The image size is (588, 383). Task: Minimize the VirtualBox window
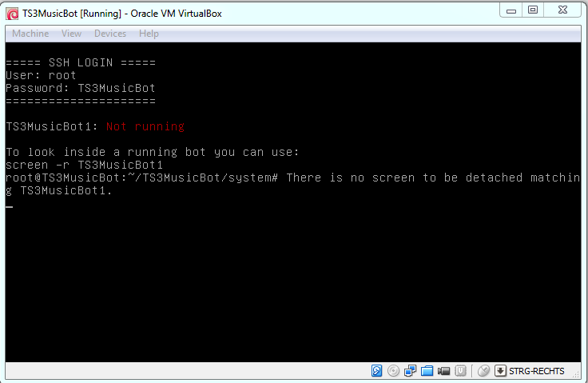pyautogui.click(x=511, y=10)
